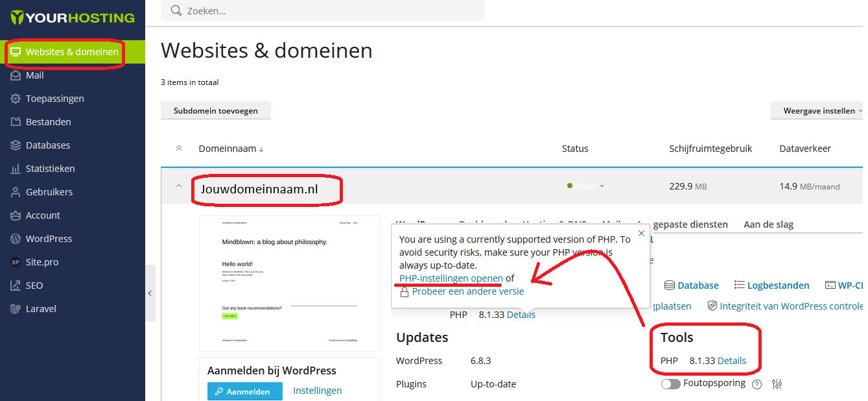This screenshot has width=868, height=401.
Task: Open Logbestanden log files
Action: pyautogui.click(x=772, y=286)
